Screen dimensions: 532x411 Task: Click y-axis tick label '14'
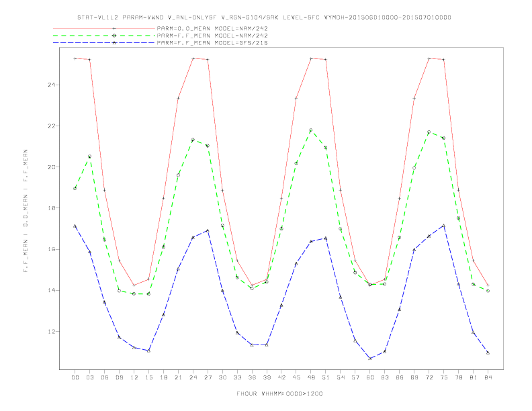click(52, 290)
